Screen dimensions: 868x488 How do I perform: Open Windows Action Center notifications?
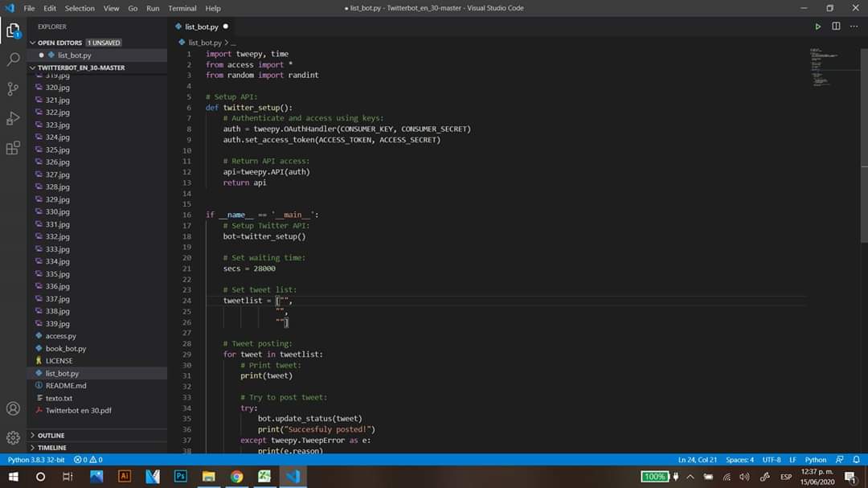pyautogui.click(x=851, y=477)
